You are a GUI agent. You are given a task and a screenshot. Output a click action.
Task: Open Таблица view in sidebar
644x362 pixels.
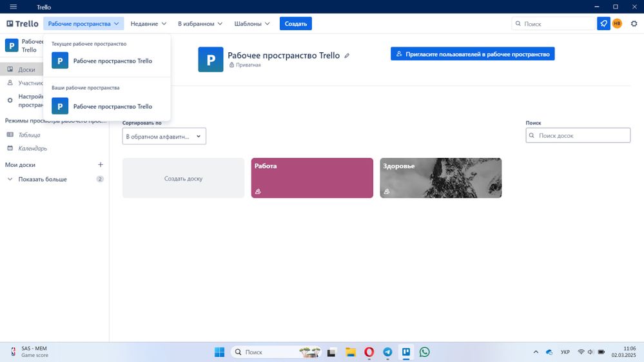click(x=29, y=135)
